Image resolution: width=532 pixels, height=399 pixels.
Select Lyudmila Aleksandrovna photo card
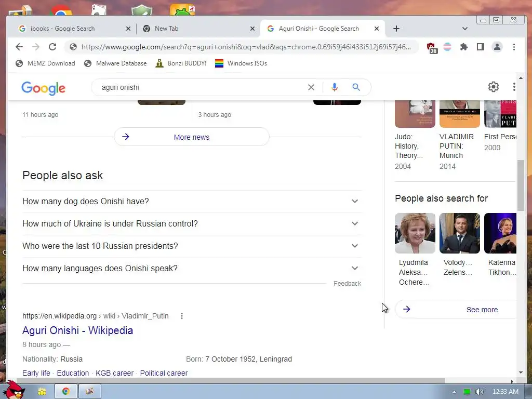pos(415,233)
